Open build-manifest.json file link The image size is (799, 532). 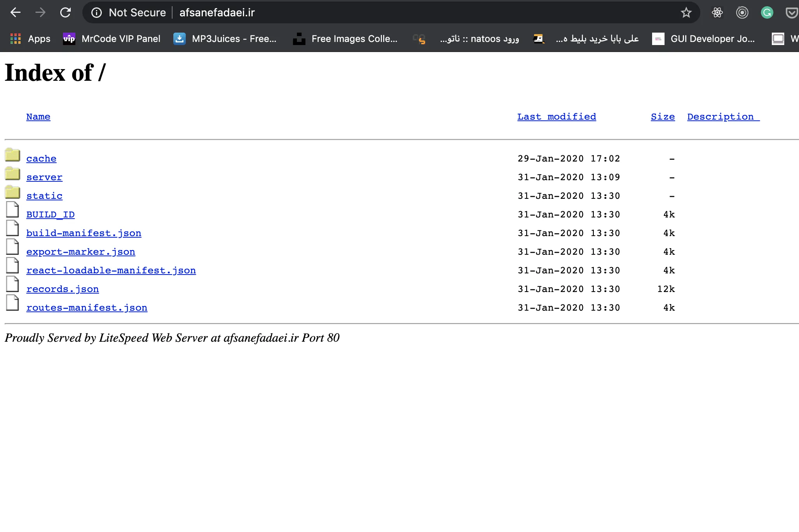[84, 233]
